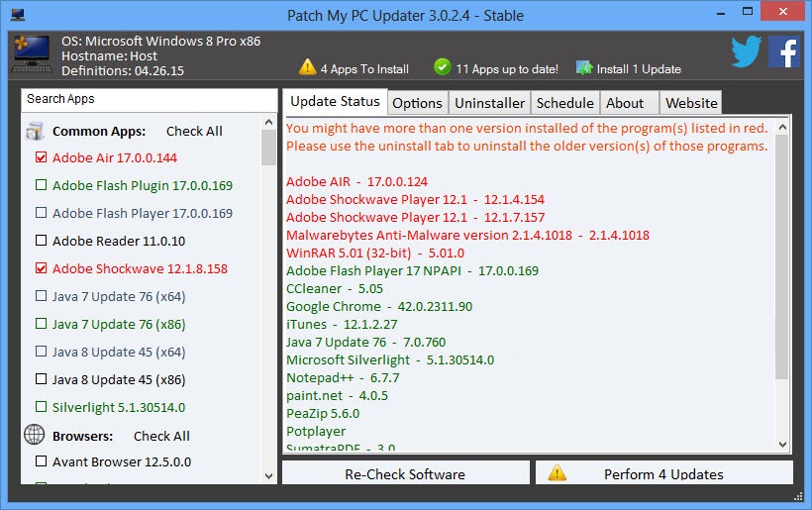Click the Common Apps category icon

35,131
